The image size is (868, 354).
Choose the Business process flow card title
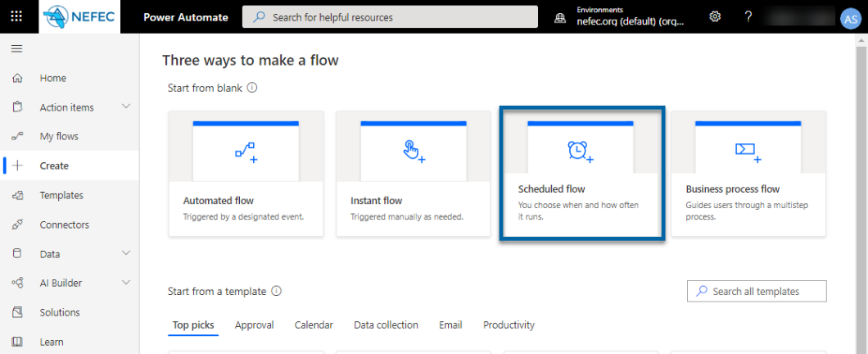[732, 189]
